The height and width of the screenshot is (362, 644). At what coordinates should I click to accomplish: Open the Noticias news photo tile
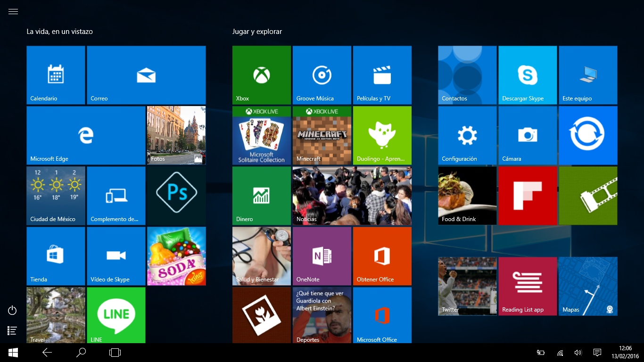(352, 196)
